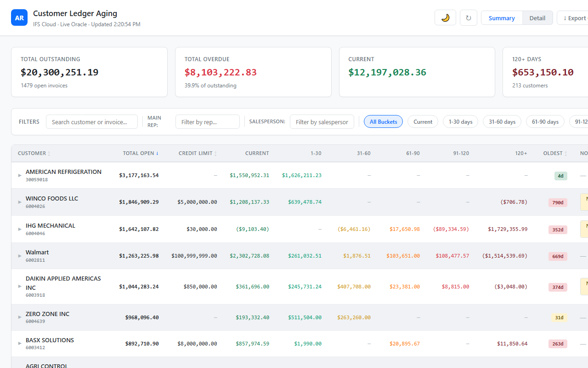588x368 pixels.
Task: Click customer number 6004026
Action: [x=35, y=207]
